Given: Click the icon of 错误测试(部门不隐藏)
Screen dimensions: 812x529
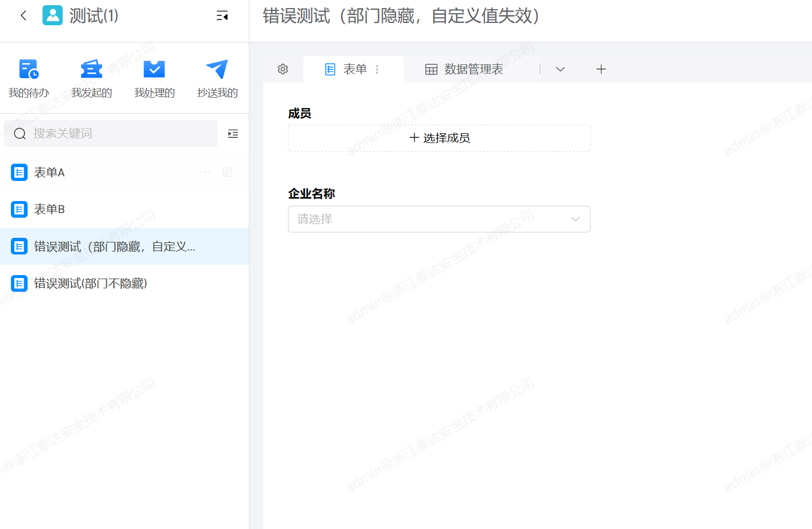Looking at the screenshot, I should (x=20, y=283).
